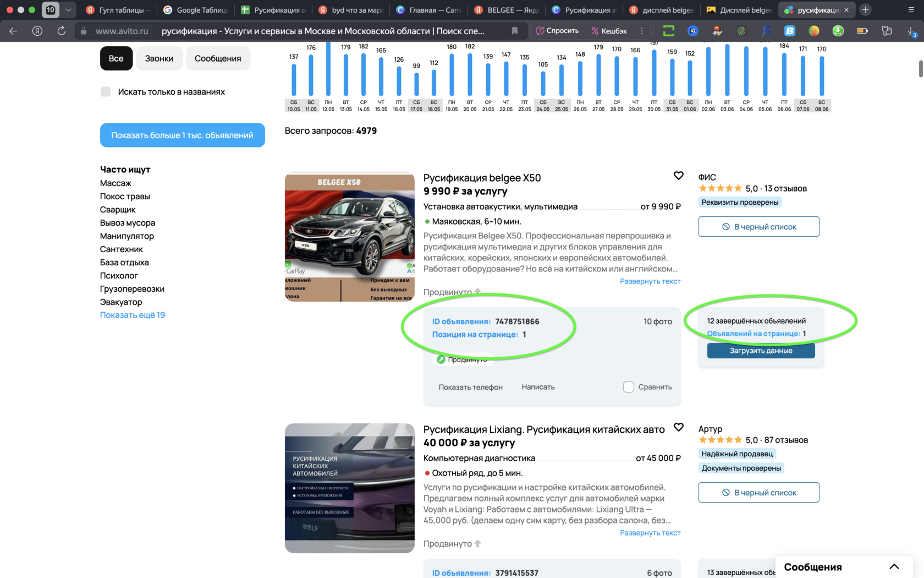Click the page vertical scrollbar thumb
This screenshot has width=924, height=578.
921,69
